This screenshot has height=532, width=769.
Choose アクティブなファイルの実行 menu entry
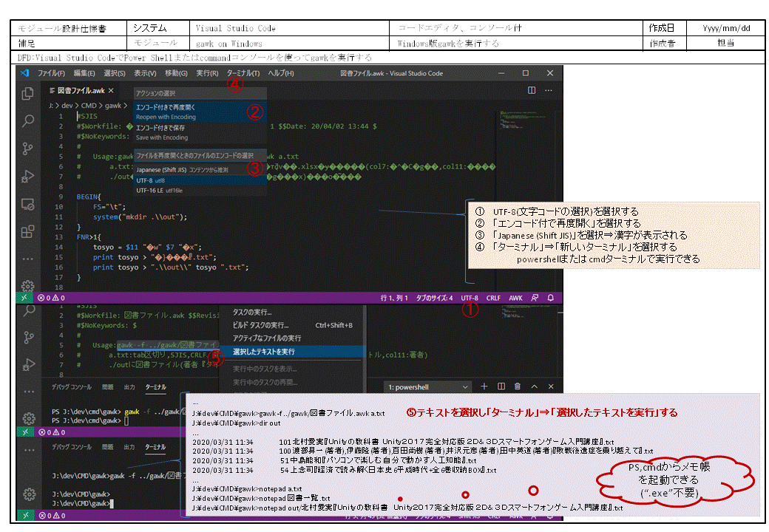point(267,338)
